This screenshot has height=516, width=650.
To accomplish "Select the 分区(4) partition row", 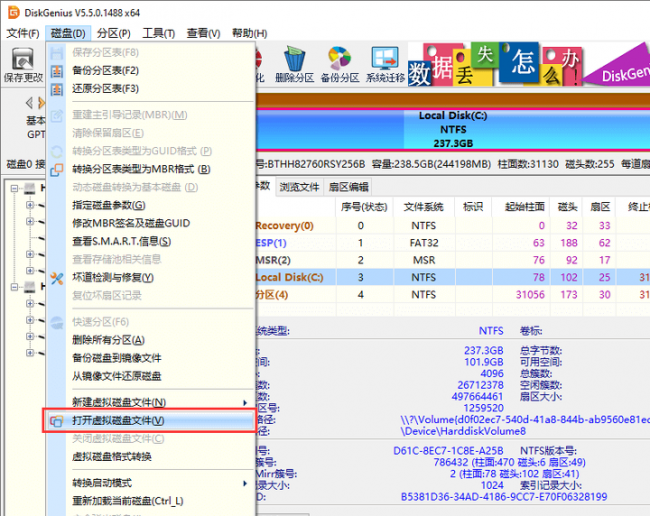I will pos(453,295).
